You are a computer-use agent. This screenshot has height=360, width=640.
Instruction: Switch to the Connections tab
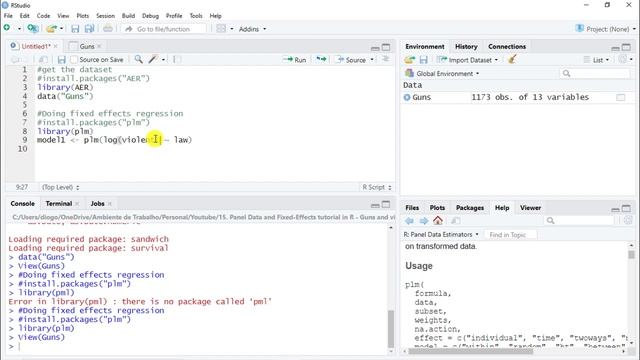click(x=507, y=47)
